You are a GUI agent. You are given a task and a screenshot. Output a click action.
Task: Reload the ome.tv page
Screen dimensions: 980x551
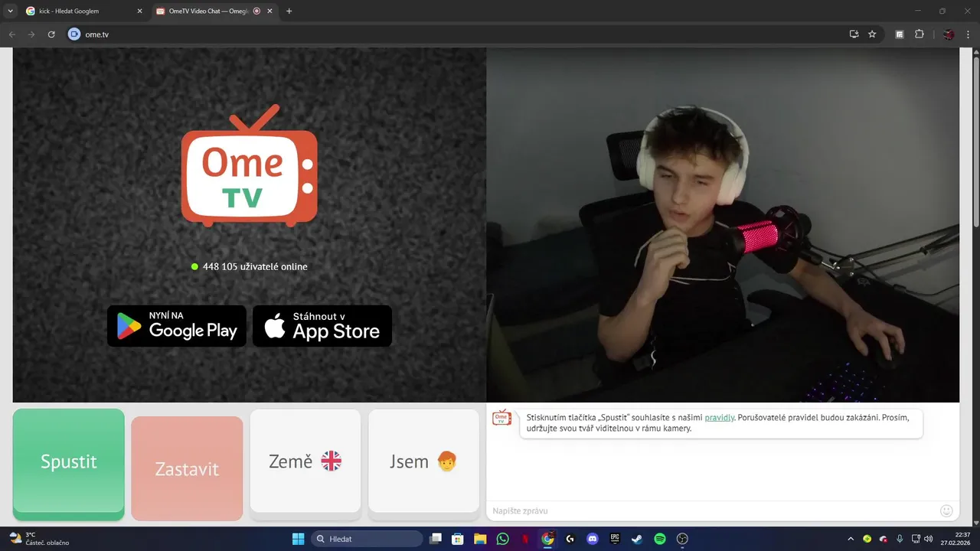(x=51, y=34)
